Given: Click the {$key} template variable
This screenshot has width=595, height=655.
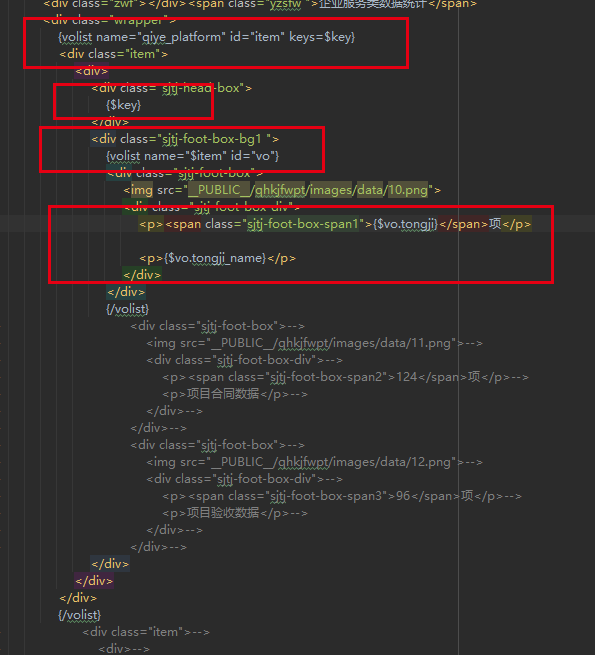Looking at the screenshot, I should 123,105.
